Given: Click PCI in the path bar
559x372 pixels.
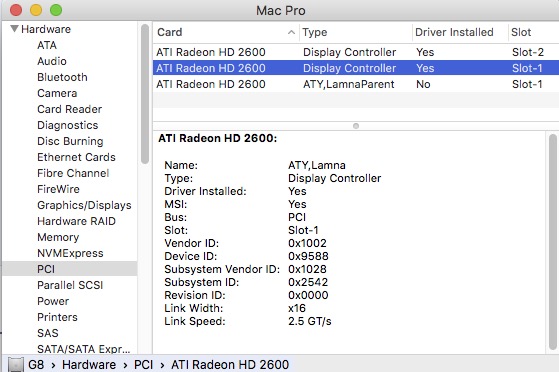Looking at the screenshot, I should (143, 365).
